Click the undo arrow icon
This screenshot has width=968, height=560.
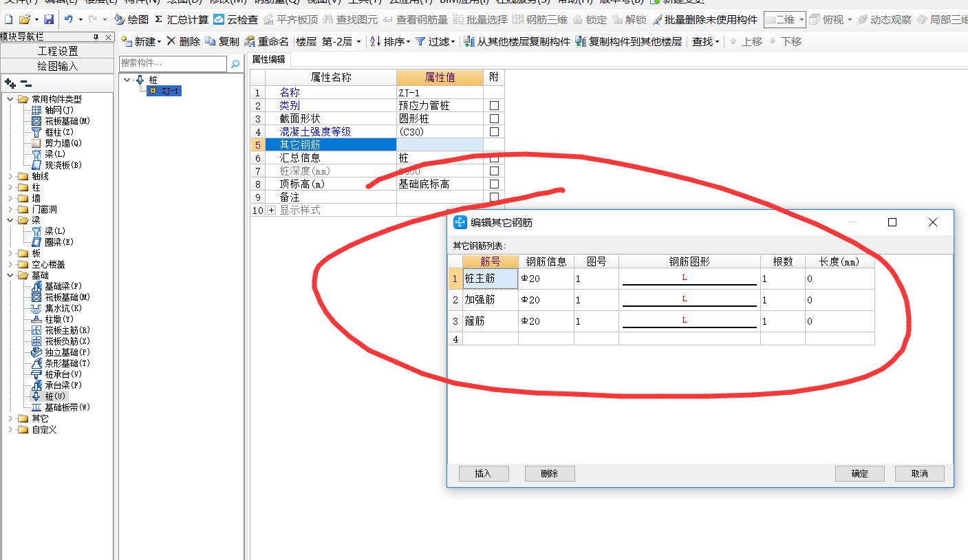click(69, 19)
